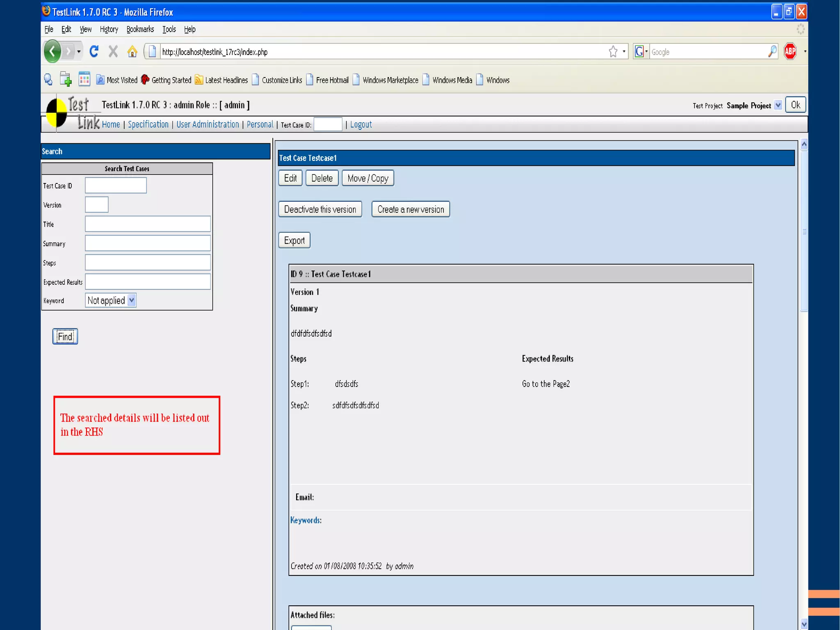This screenshot has width=840, height=630.
Task: Run search with the magnifier icon
Action: tap(772, 51)
